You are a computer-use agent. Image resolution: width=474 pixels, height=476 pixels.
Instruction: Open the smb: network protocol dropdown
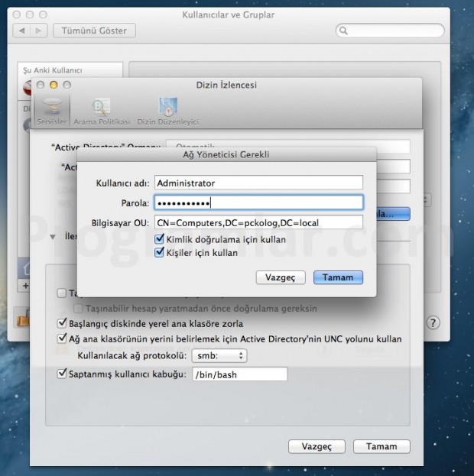coord(219,355)
